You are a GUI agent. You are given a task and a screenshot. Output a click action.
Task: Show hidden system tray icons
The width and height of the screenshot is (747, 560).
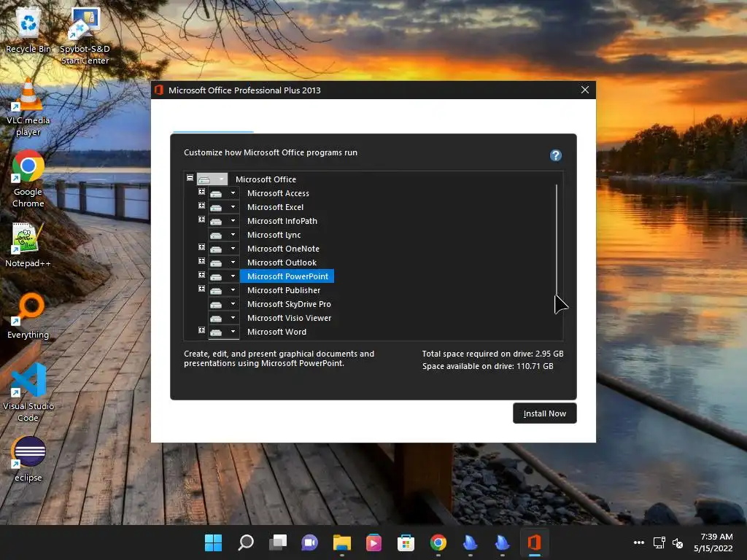point(639,542)
